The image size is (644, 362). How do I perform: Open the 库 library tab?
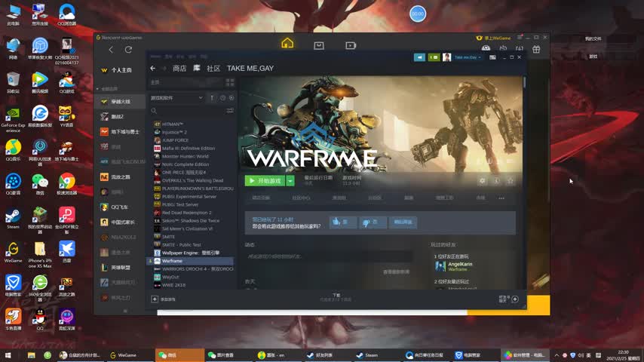197,68
